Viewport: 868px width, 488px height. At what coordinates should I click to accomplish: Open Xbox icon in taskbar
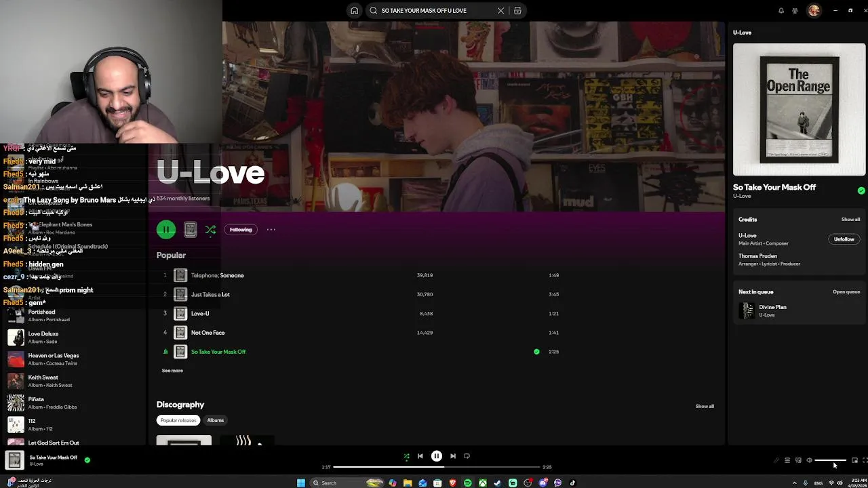point(482,483)
